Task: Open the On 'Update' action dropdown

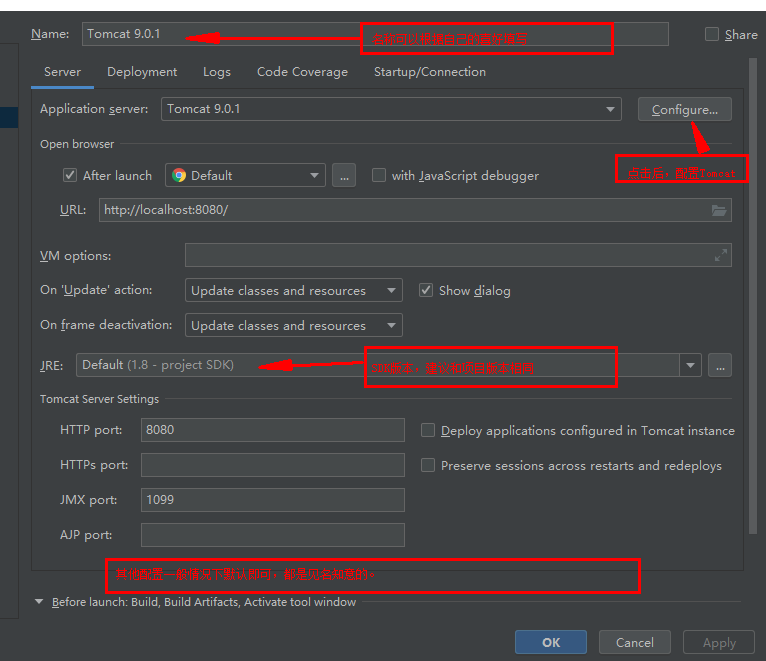Action: 294,290
